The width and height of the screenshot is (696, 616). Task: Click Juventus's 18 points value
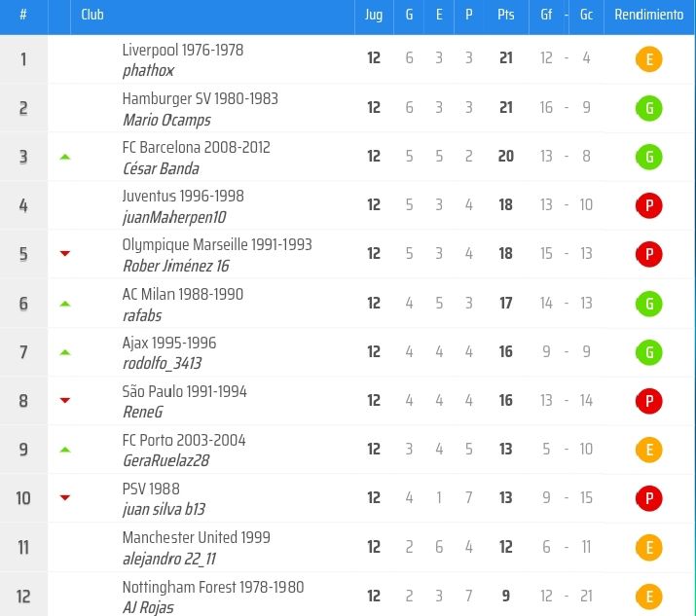click(x=505, y=205)
